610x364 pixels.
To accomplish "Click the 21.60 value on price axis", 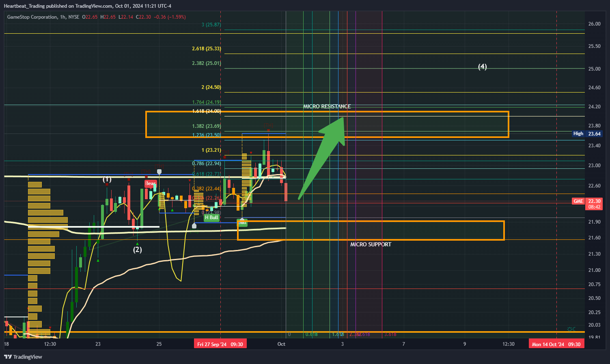I will pos(594,238).
